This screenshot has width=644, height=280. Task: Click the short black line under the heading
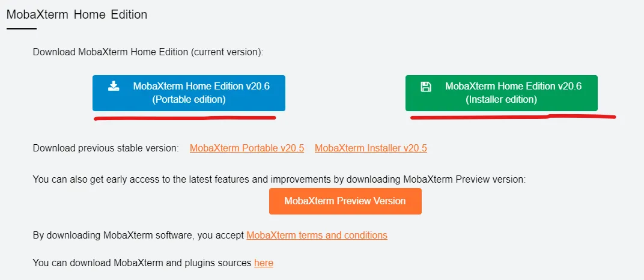pos(22,29)
